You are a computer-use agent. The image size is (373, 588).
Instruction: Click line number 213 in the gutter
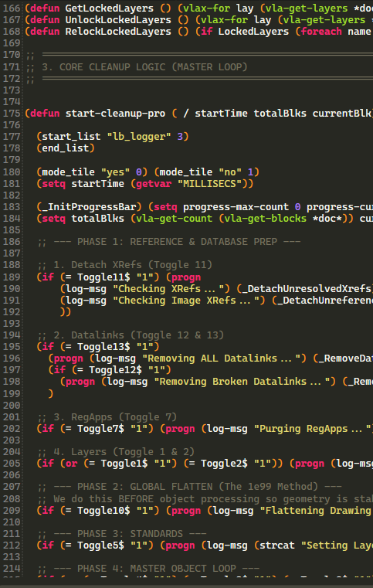tap(12, 557)
